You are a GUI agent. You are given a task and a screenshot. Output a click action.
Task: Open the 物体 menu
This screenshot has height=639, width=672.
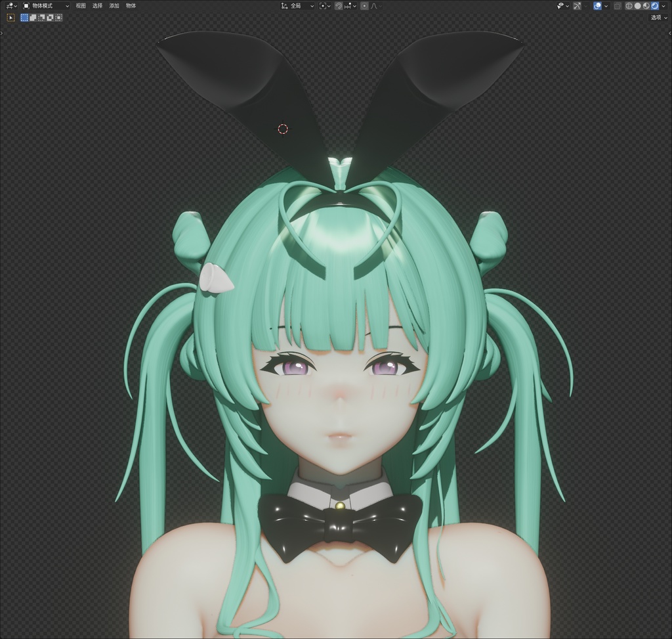point(131,5)
